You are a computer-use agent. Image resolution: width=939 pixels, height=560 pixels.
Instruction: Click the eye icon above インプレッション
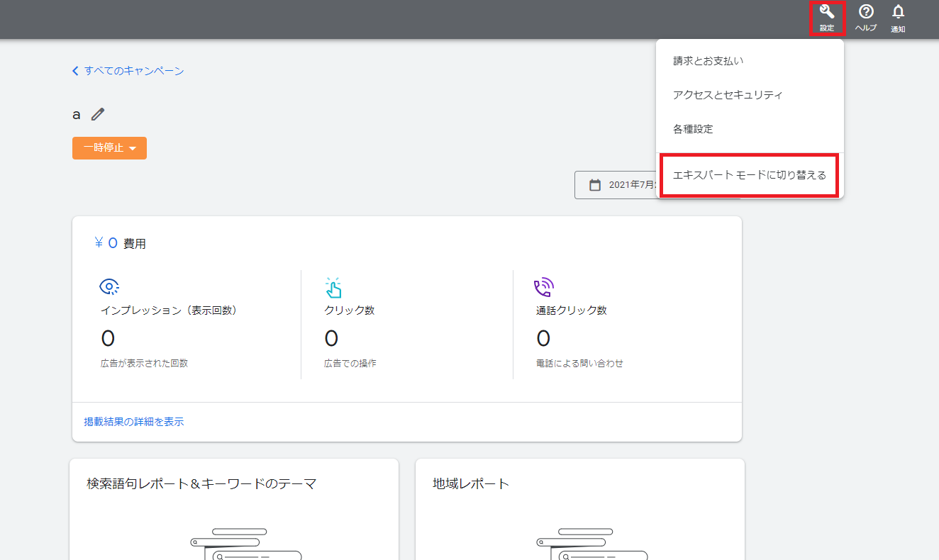(109, 286)
